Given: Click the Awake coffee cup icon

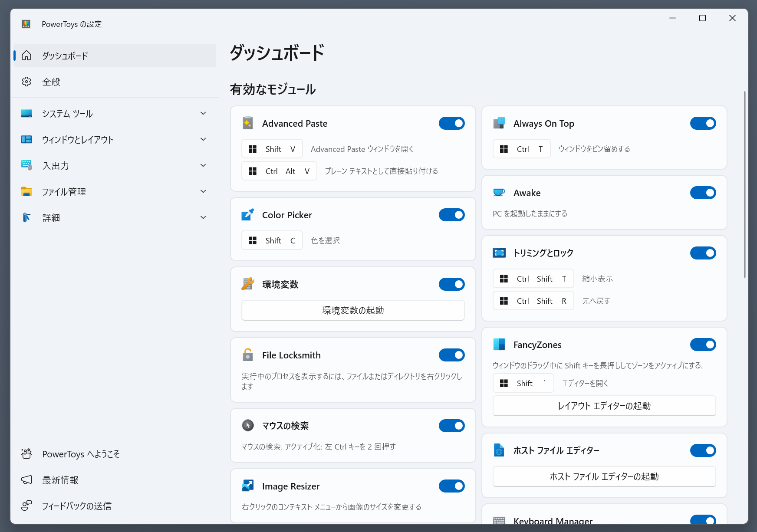Looking at the screenshot, I should click(x=500, y=193).
